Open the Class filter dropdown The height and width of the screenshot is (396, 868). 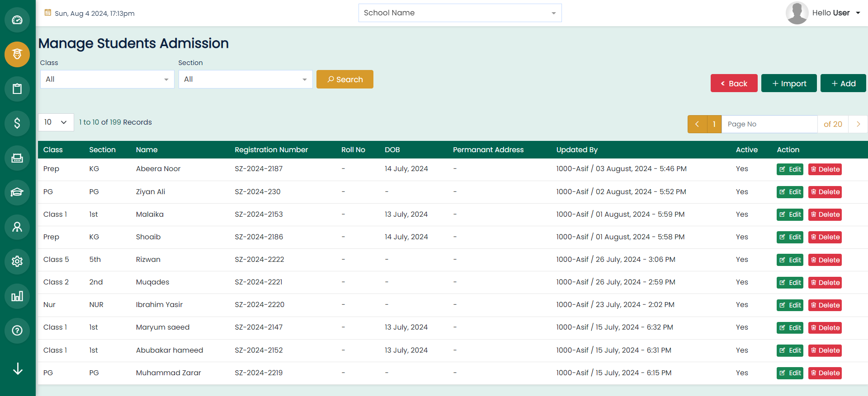(107, 79)
